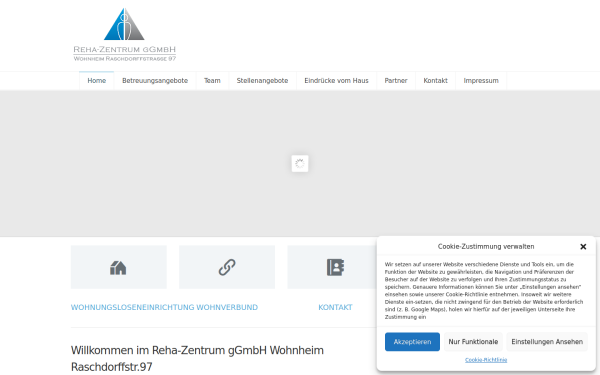Viewport: 600px width, 375px height.
Task: Select Partner in the navigation bar
Action: 396,81
